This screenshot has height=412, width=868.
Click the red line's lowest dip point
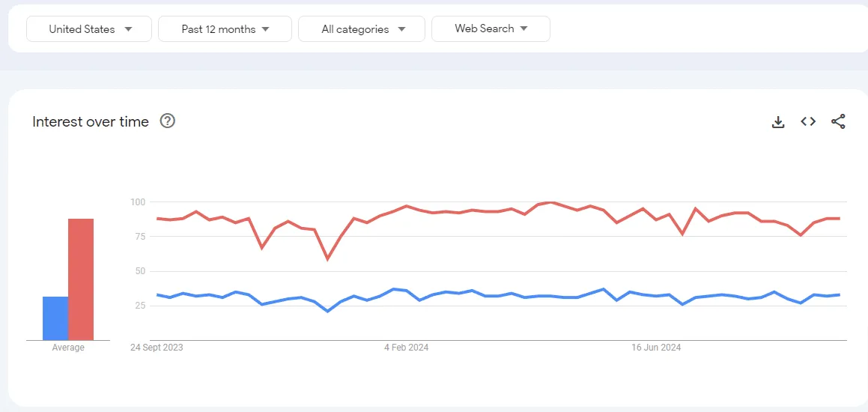click(327, 259)
